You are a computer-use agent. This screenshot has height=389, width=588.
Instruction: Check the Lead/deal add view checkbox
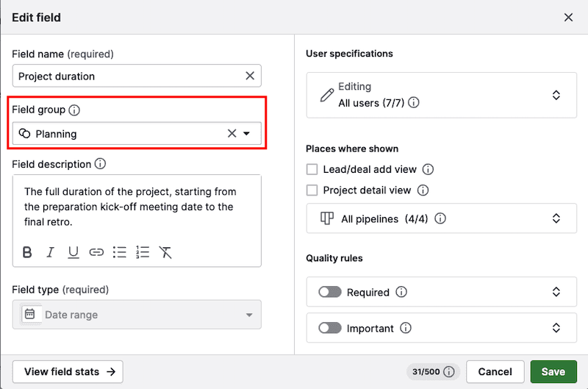coord(312,169)
